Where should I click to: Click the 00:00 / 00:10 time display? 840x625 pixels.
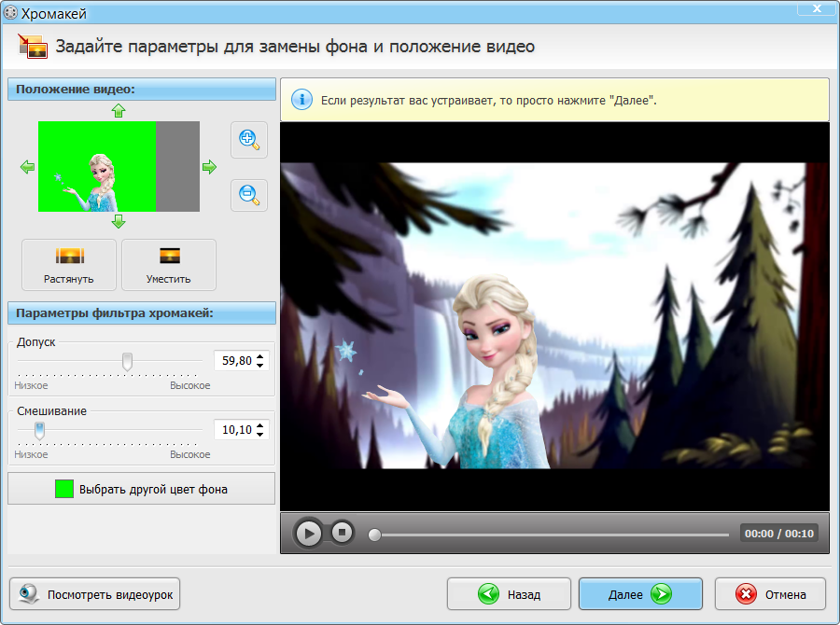tap(779, 534)
